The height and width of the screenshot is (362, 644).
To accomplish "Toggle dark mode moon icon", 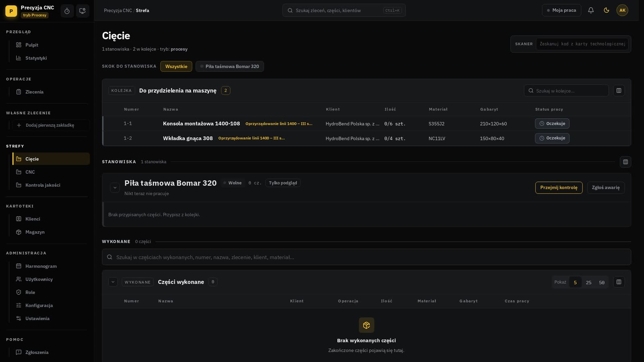I will point(607,10).
